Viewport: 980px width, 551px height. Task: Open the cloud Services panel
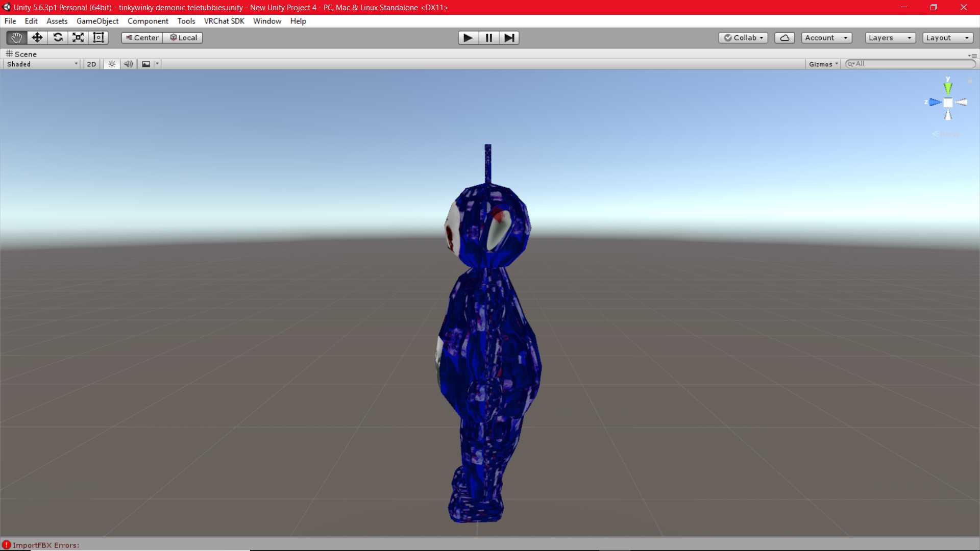click(785, 38)
